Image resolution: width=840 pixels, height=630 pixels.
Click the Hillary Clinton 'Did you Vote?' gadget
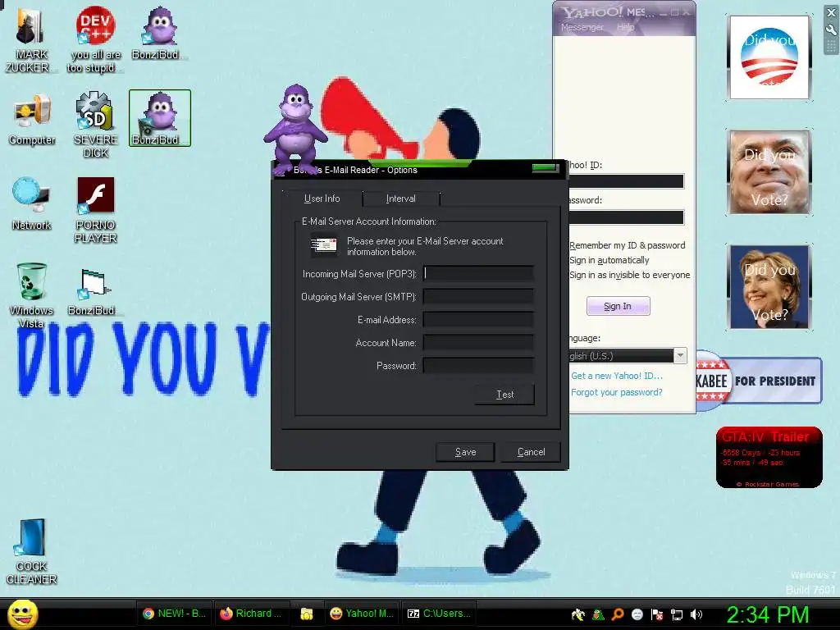769,286
